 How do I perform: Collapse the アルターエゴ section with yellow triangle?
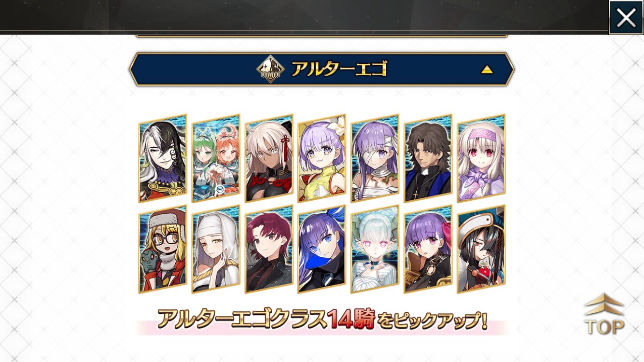click(487, 70)
